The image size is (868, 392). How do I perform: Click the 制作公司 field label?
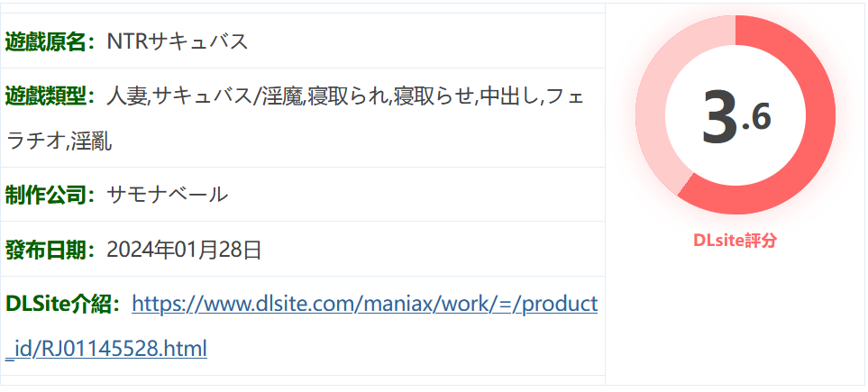(45, 195)
